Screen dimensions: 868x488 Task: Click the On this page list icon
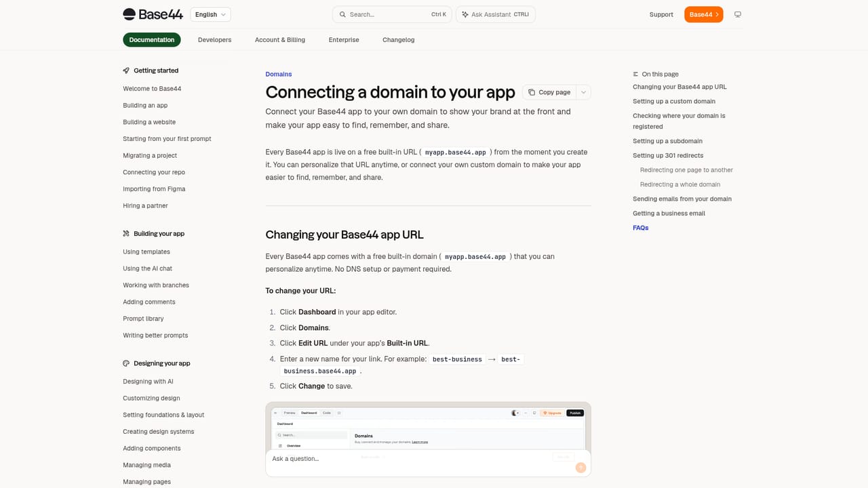click(x=635, y=74)
